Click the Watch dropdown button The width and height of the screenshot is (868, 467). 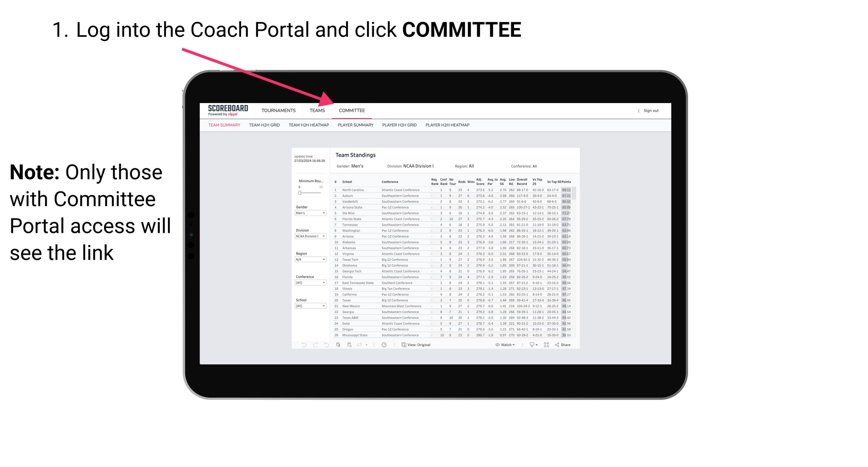(504, 345)
